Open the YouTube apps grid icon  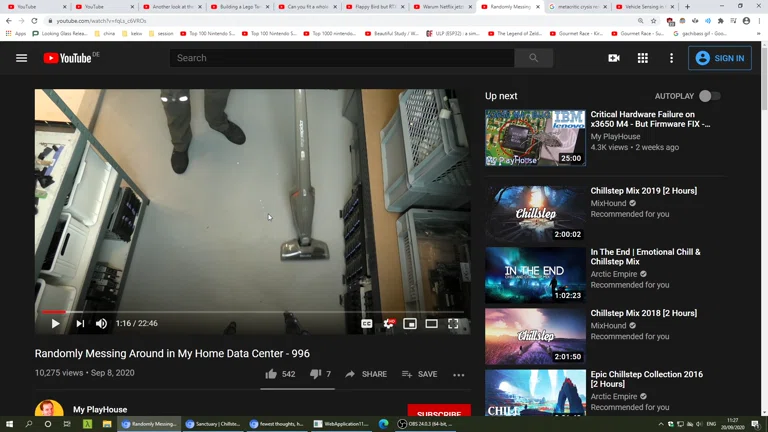[x=643, y=58]
